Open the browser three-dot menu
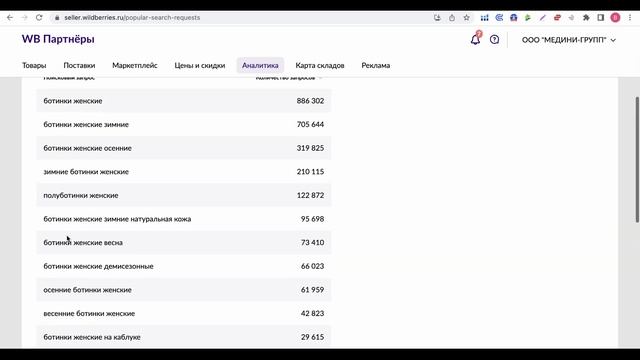 630,18
